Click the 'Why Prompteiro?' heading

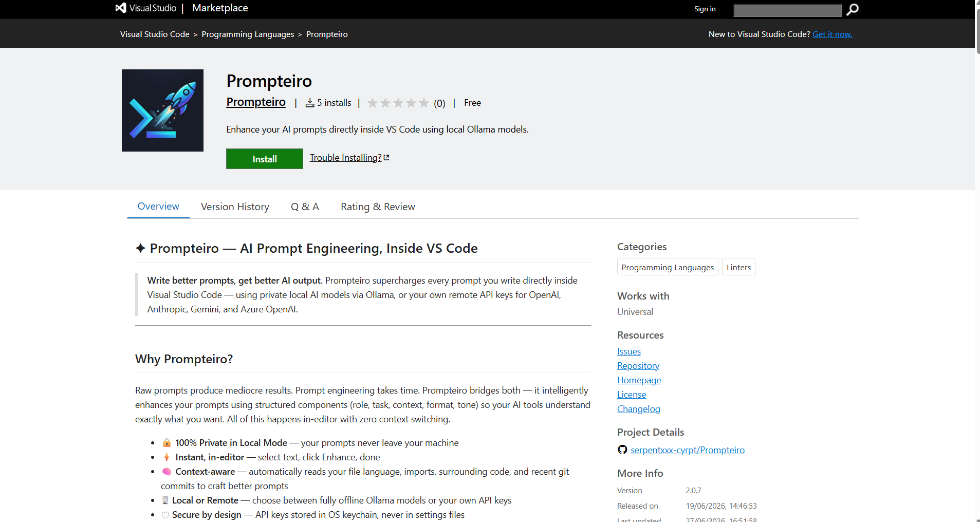click(x=184, y=359)
